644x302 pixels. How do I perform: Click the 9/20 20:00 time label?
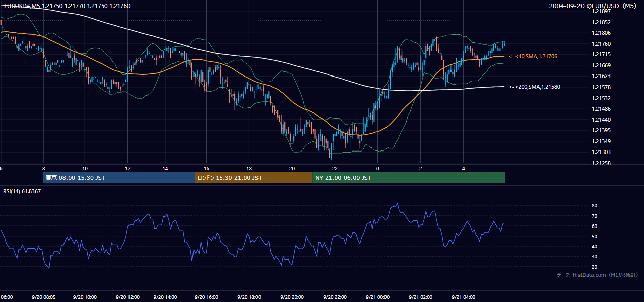[x=292, y=297]
